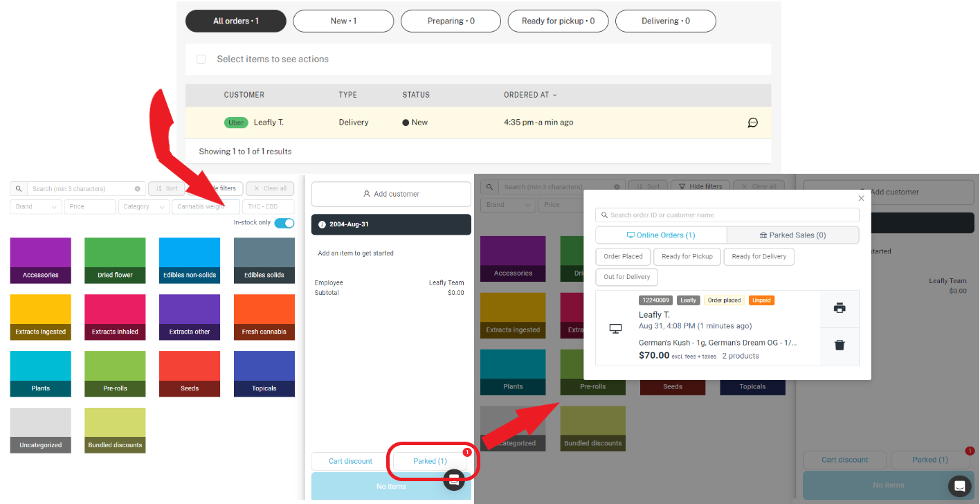
Task: Click the monitor icon on the Leafly T. order card
Action: tap(615, 329)
